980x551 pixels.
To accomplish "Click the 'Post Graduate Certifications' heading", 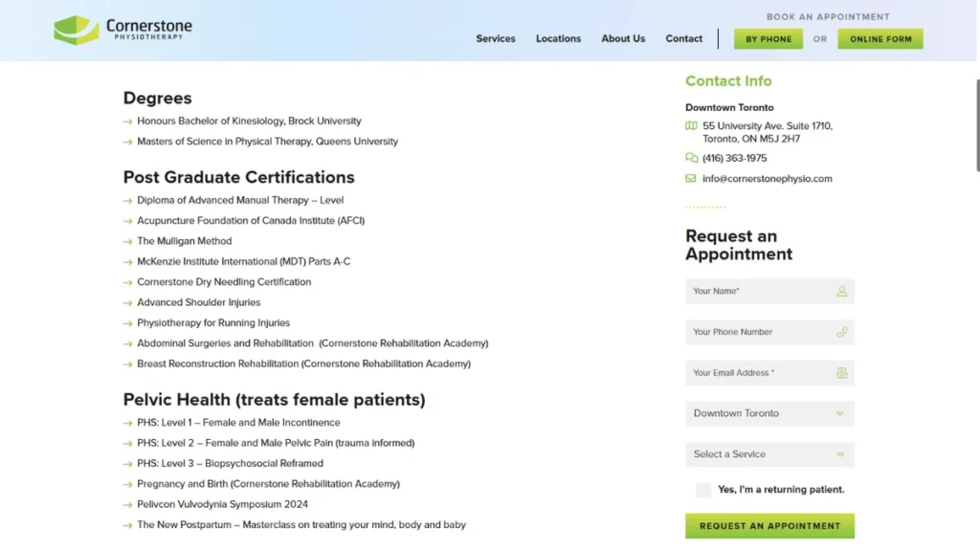I will [x=238, y=177].
